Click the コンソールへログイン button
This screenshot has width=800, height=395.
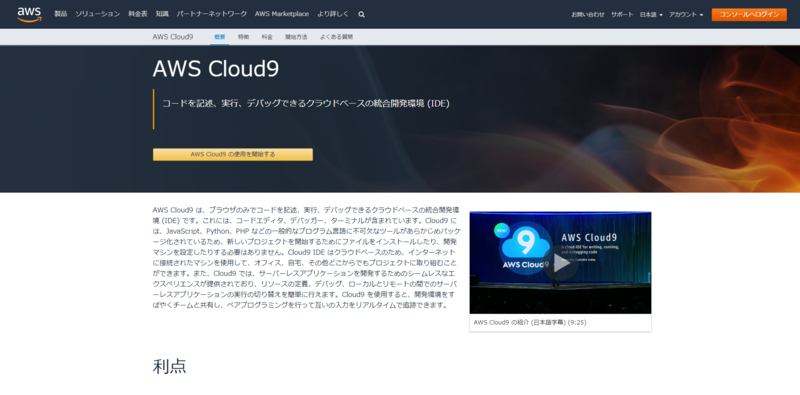tap(749, 15)
